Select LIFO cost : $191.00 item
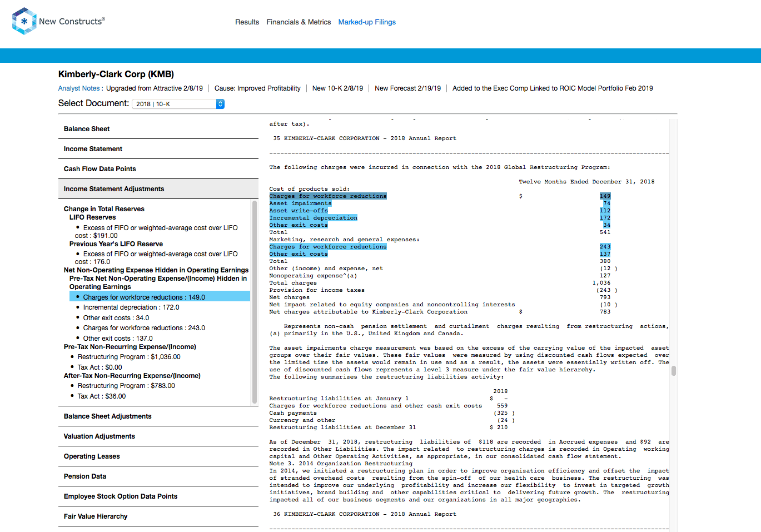The height and width of the screenshot is (532, 761). coord(156,232)
